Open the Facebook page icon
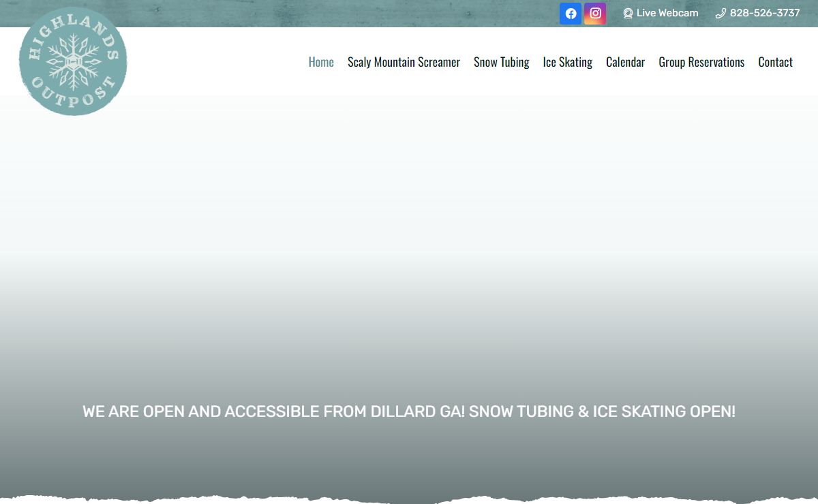The image size is (818, 504). tap(571, 14)
